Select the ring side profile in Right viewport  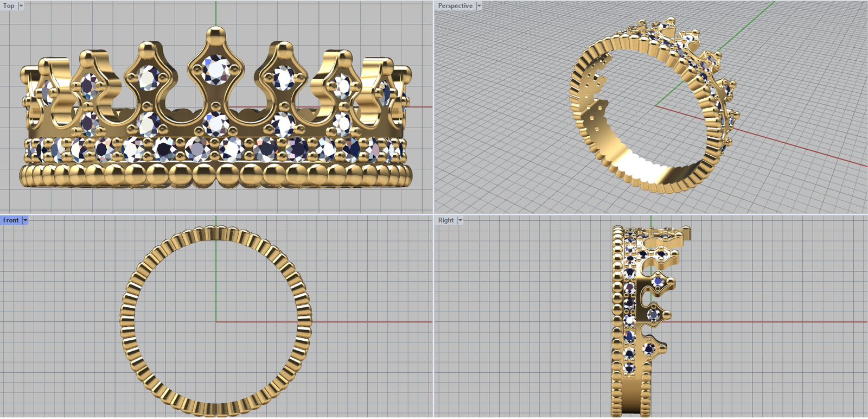tap(651, 322)
